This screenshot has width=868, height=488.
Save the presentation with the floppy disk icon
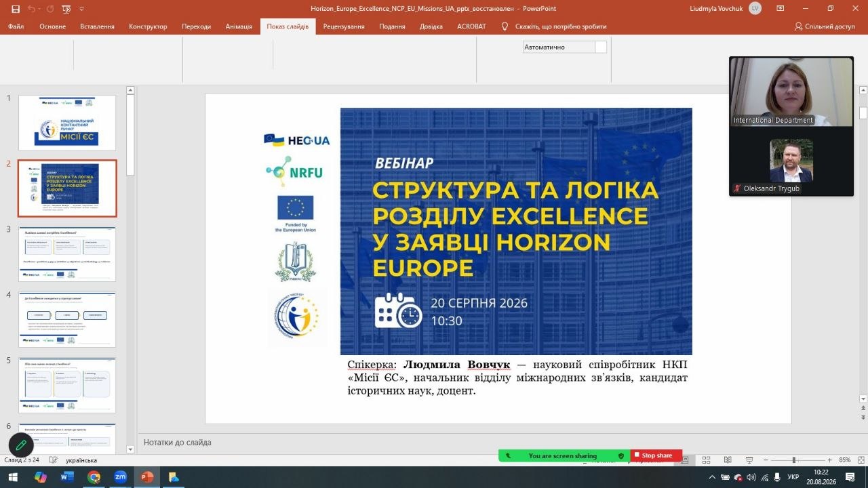click(16, 9)
